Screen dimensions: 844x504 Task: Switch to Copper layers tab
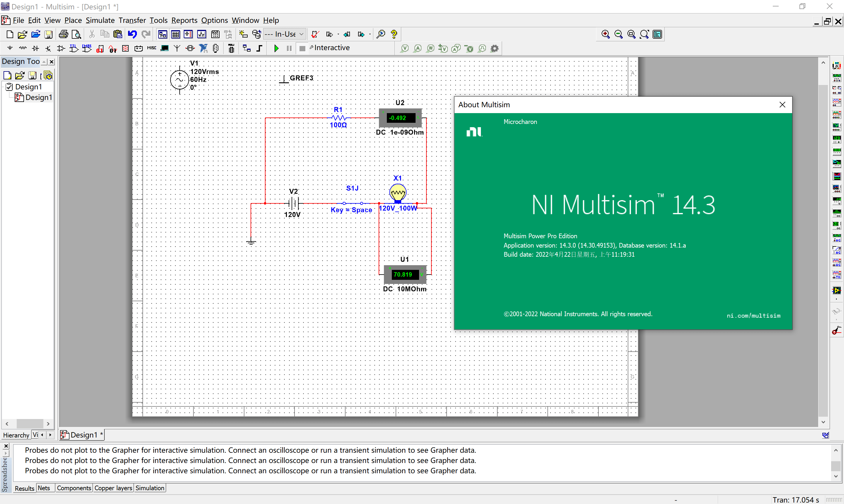tap(113, 488)
